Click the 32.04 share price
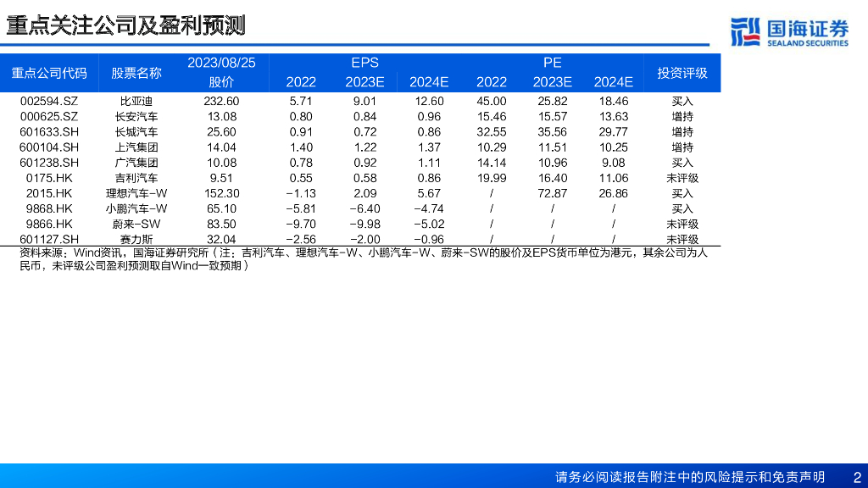Image resolution: width=868 pixels, height=488 pixels. 221,240
